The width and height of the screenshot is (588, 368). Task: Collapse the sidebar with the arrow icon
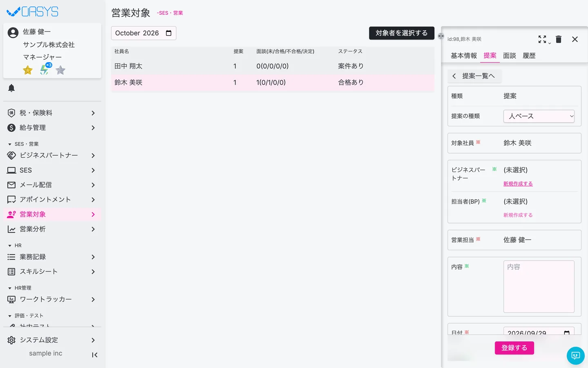(95, 355)
